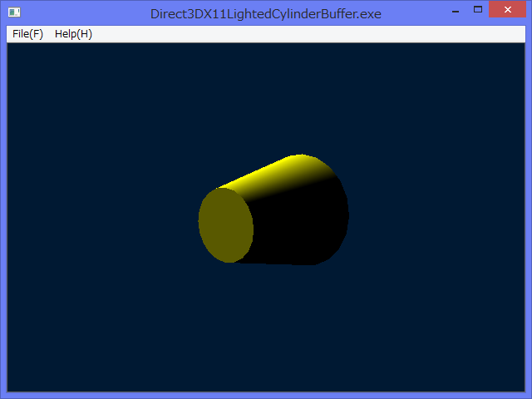Viewport: 532px width, 399px height.
Task: Open the File(F) menu
Action: point(27,34)
